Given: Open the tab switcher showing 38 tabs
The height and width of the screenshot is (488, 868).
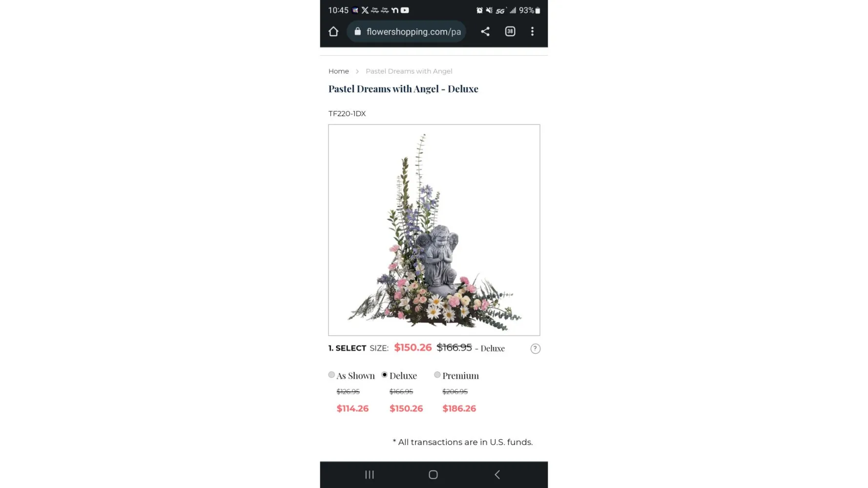Looking at the screenshot, I should coord(510,32).
